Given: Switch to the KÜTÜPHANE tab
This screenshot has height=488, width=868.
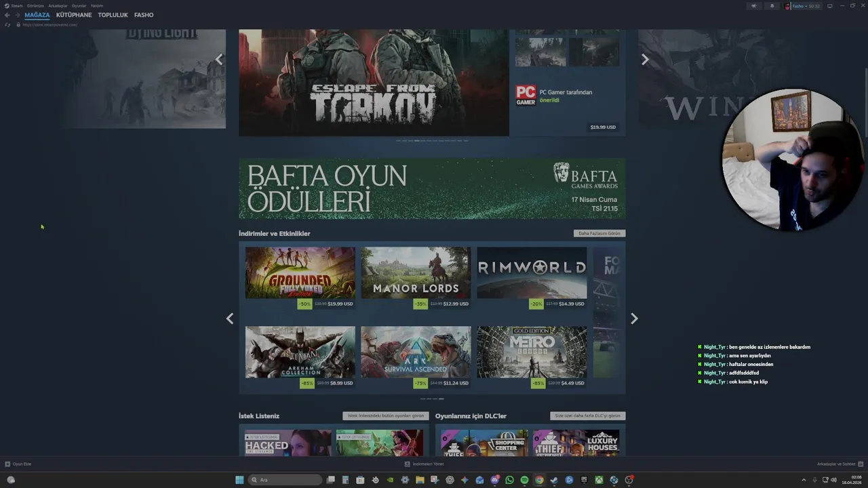Looking at the screenshot, I should coord(74,15).
